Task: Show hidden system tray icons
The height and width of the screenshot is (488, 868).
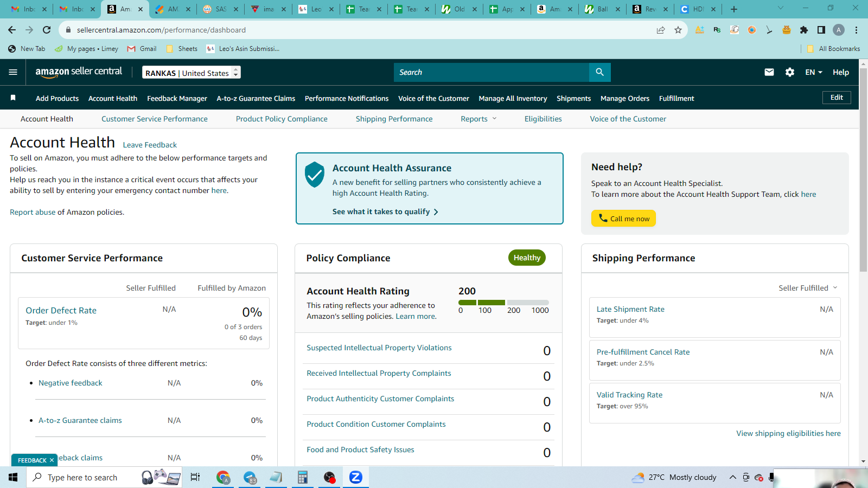Action: click(x=732, y=477)
